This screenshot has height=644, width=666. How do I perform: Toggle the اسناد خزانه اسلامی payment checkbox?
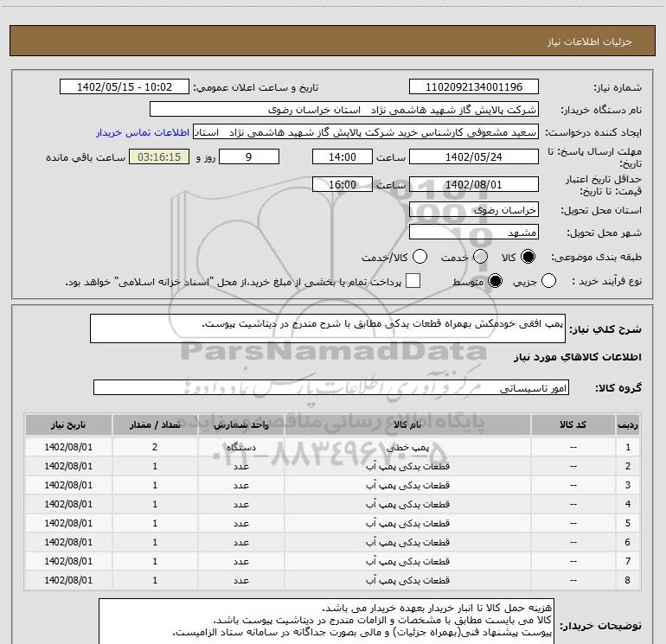(x=413, y=282)
